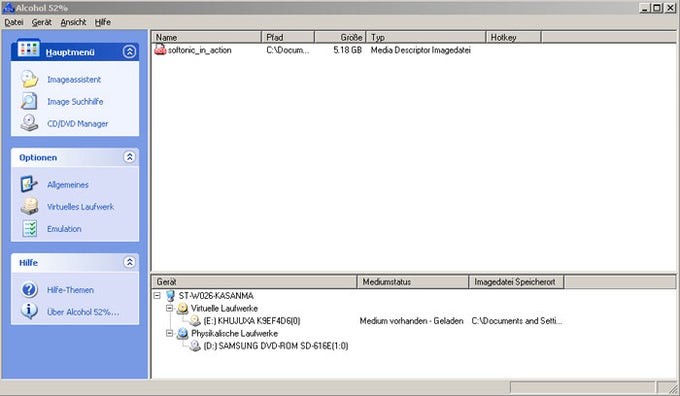
Task: Select the Physikalische Laufwerke tree item
Action: 235,334
